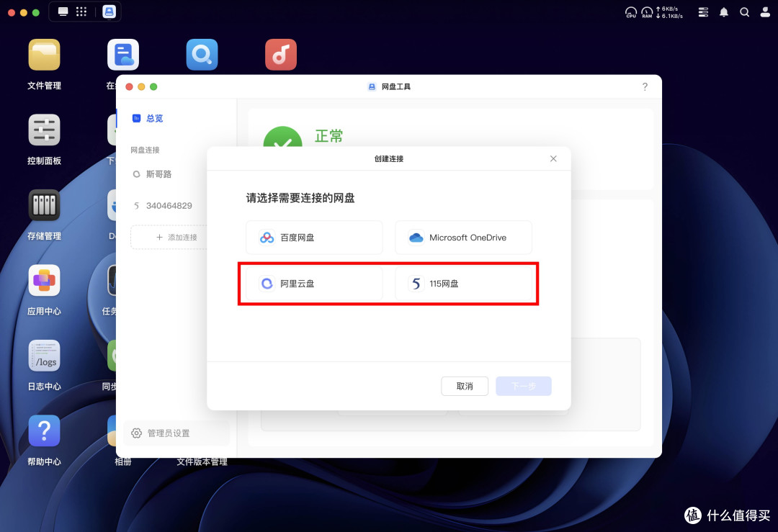778x532 pixels.
Task: Open the 帮助中心 help center desktop icon
Action: pyautogui.click(x=44, y=431)
